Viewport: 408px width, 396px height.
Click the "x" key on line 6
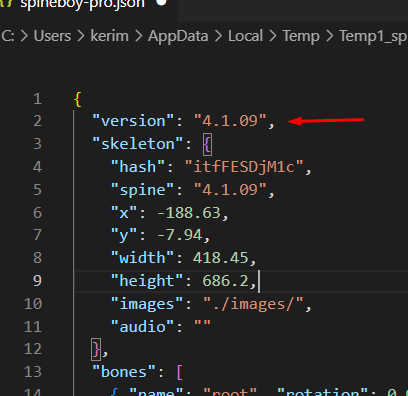point(124,212)
